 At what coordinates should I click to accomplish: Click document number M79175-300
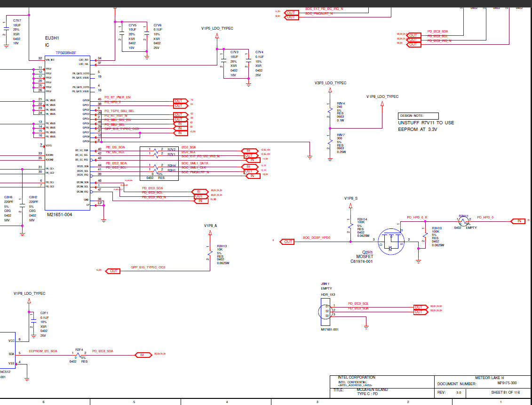pyautogui.click(x=507, y=383)
